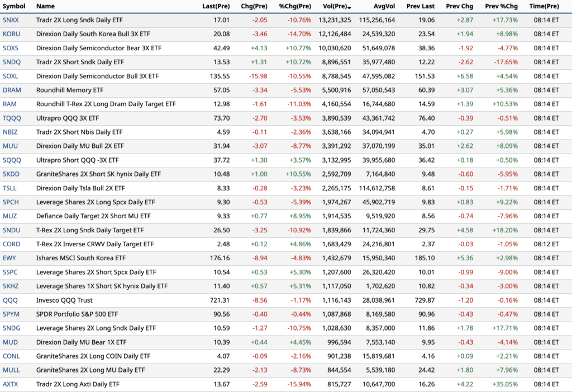Click EWY previous last 185.10

(x=425, y=258)
